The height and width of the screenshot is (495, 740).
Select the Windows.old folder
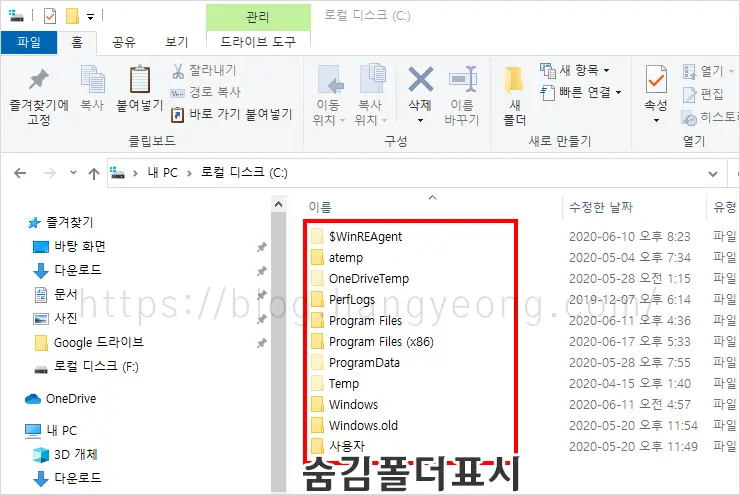point(354,426)
